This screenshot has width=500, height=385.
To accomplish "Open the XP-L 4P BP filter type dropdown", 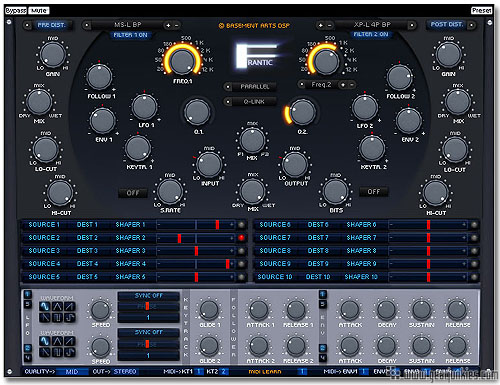I will (372, 25).
